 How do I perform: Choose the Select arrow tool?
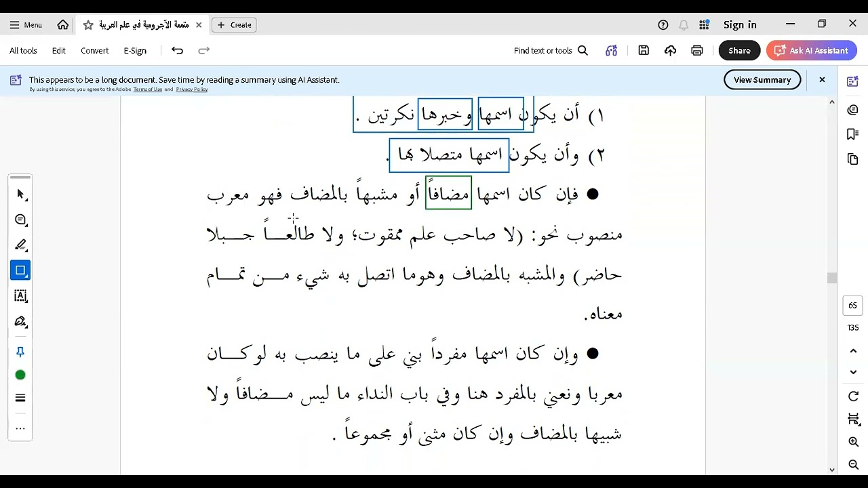[20, 195]
